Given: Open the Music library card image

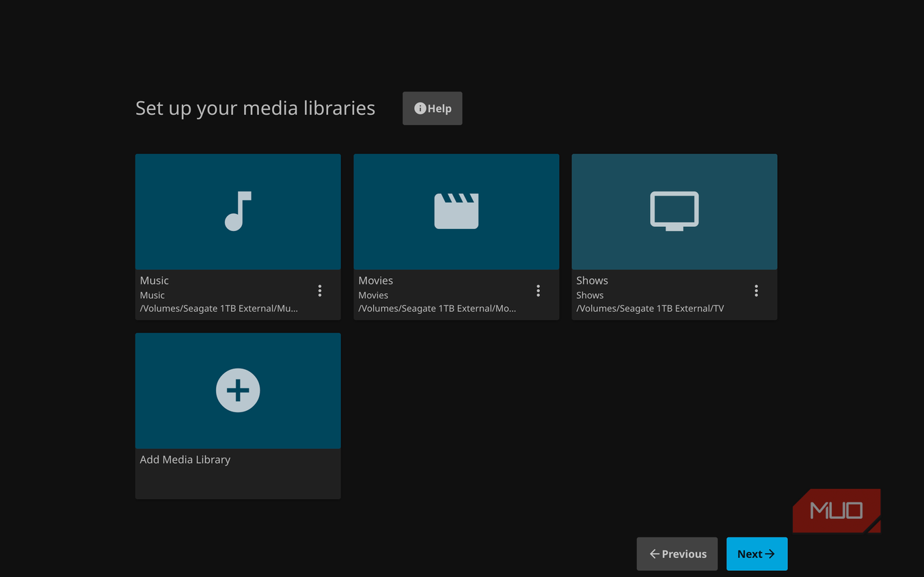Looking at the screenshot, I should pos(238,212).
